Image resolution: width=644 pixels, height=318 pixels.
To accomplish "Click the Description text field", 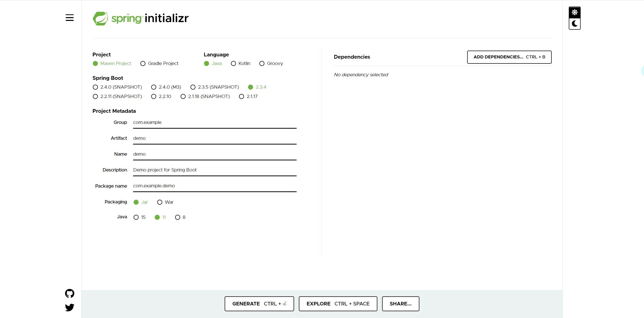I will coord(215,170).
